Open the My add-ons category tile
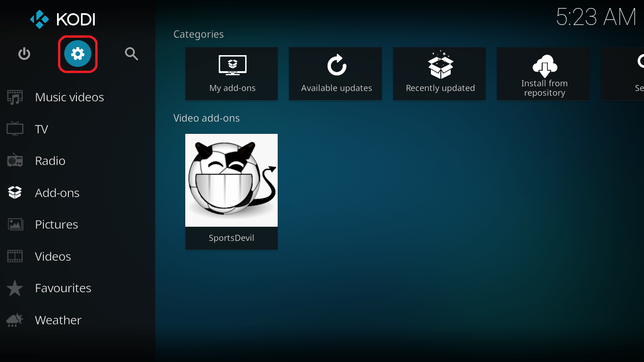Viewport: 644px width, 362px height. tap(231, 74)
